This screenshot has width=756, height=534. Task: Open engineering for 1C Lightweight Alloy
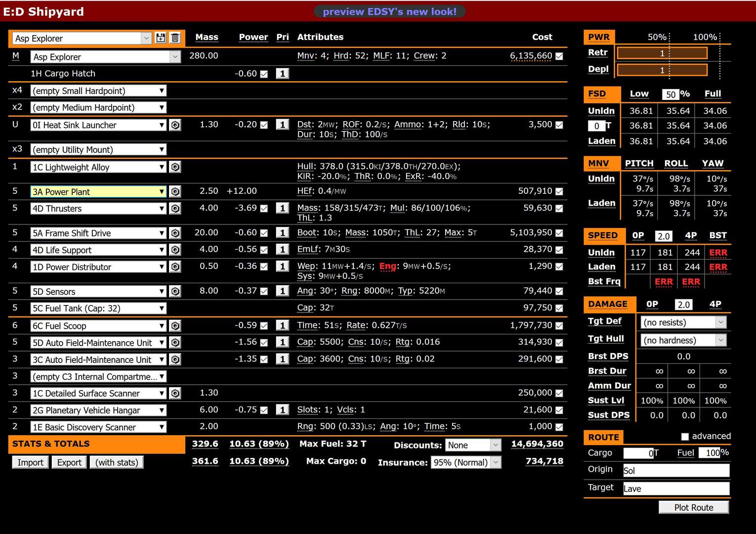[175, 167]
